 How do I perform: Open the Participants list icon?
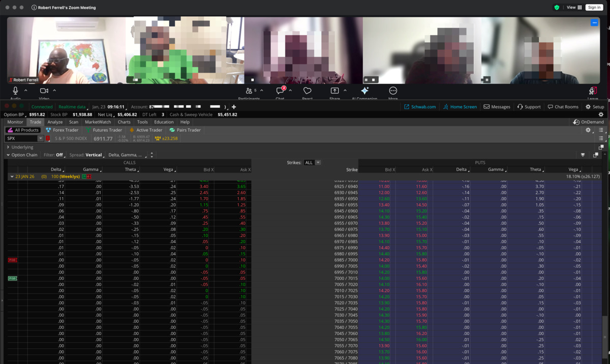point(249,91)
